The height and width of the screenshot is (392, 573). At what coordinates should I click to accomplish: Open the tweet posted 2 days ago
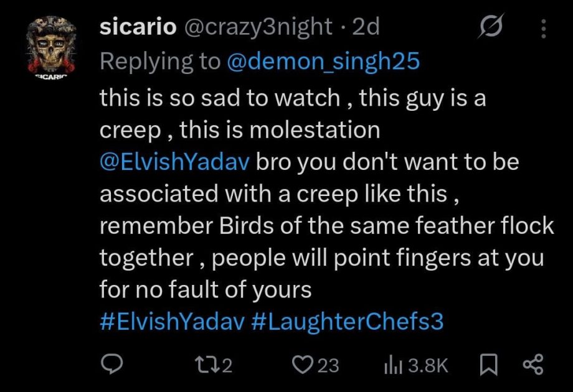[366, 27]
